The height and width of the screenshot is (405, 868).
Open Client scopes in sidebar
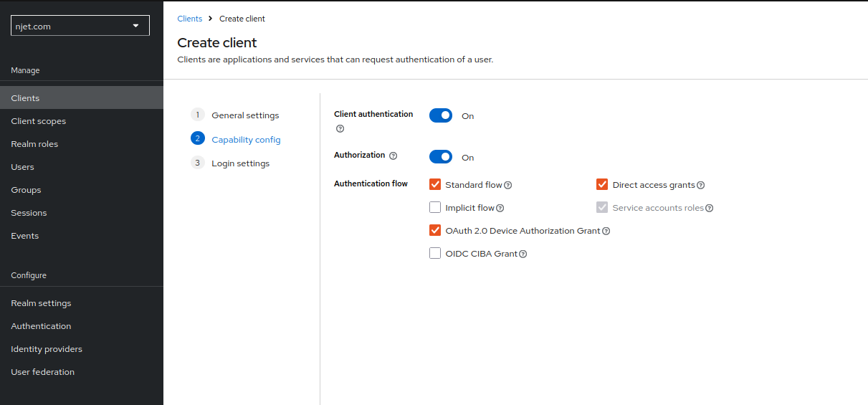(39, 121)
